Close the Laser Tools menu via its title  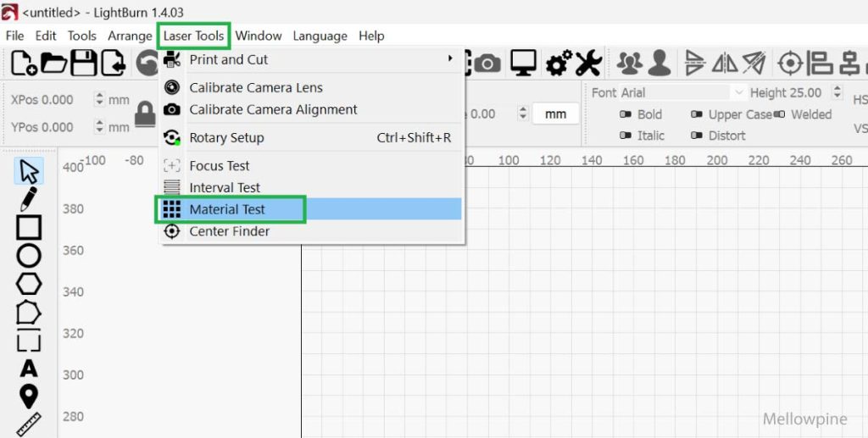[194, 36]
